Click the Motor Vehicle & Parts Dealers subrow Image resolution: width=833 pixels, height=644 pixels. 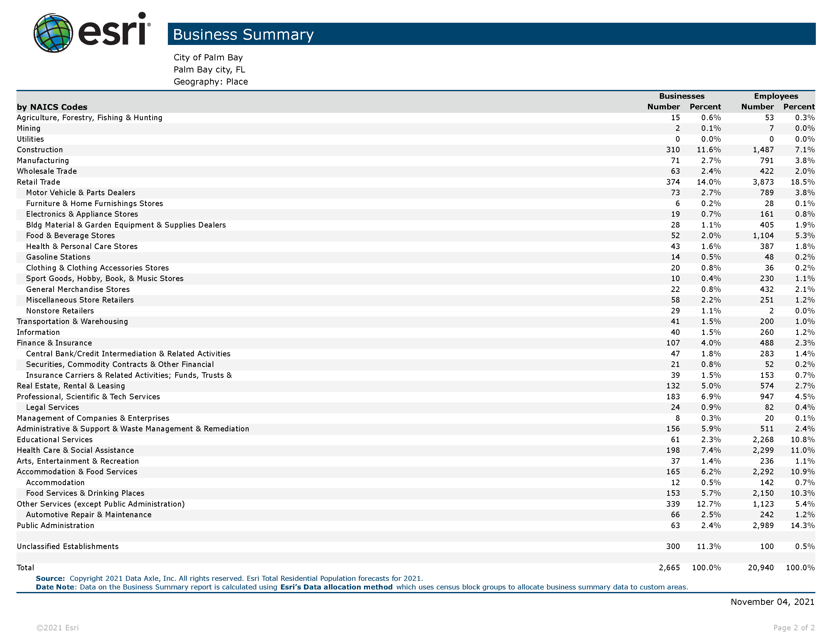coord(81,193)
